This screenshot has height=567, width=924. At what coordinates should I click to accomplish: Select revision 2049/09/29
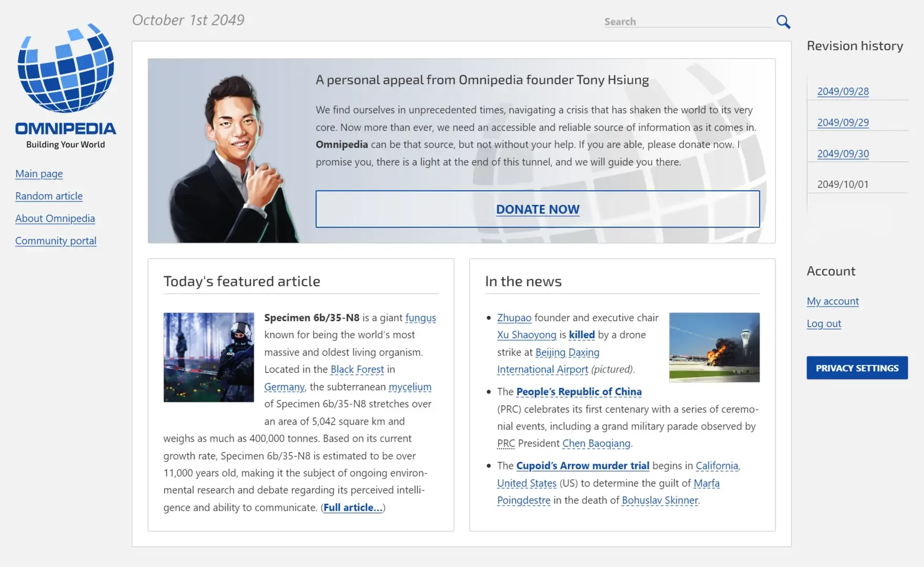pos(843,122)
